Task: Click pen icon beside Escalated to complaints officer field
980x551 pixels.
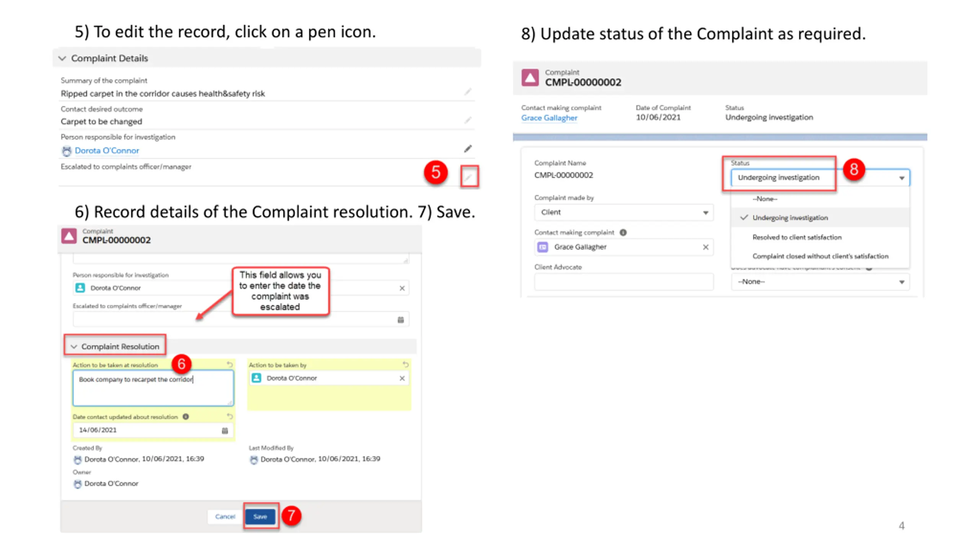Action: pos(468,177)
